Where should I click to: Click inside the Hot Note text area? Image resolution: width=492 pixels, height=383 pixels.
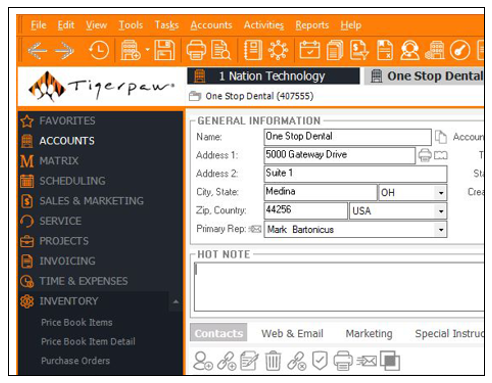point(339,287)
